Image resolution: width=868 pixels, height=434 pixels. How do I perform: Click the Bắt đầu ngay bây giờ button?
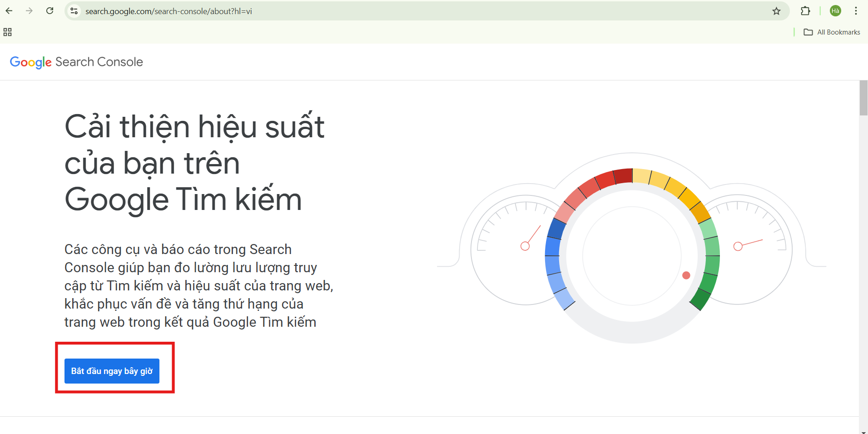[x=112, y=371]
